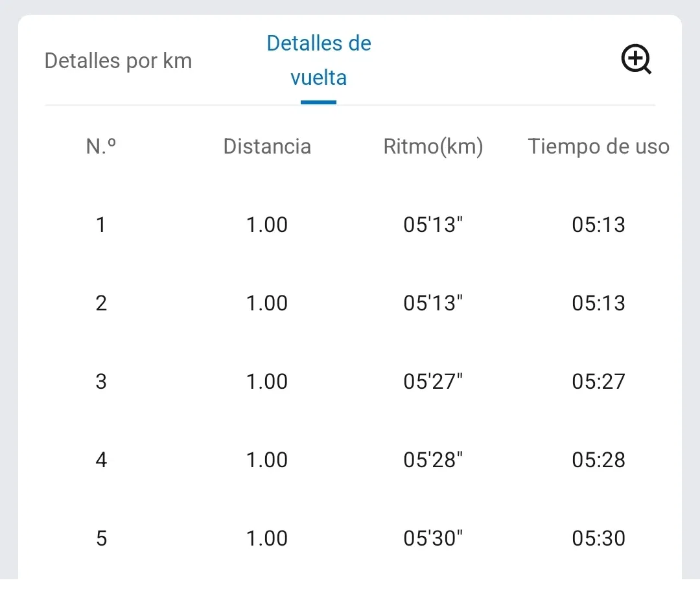Click lap 3 time 05:27
700x589 pixels.
coord(598,382)
